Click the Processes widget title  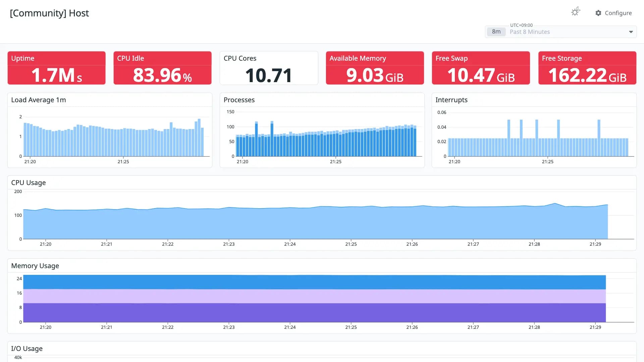[x=239, y=100]
